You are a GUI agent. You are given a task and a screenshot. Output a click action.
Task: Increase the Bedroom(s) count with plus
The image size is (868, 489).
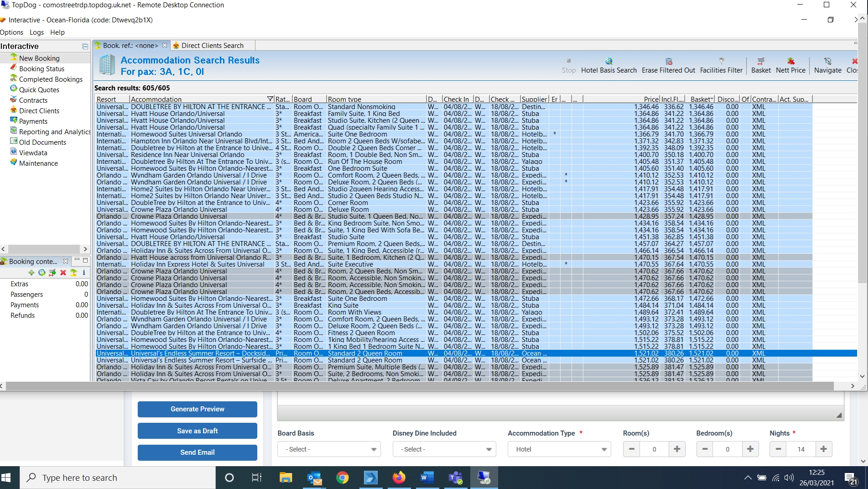click(750, 449)
